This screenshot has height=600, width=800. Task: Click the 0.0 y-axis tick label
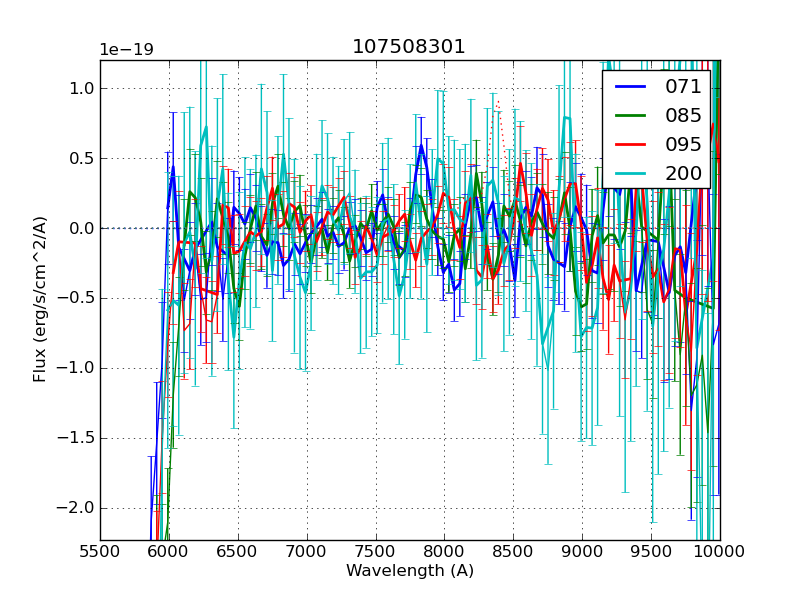pos(81,228)
